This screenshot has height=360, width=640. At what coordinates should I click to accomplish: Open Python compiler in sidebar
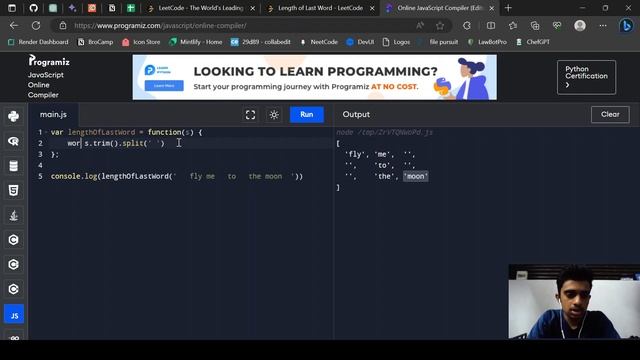coord(13,117)
